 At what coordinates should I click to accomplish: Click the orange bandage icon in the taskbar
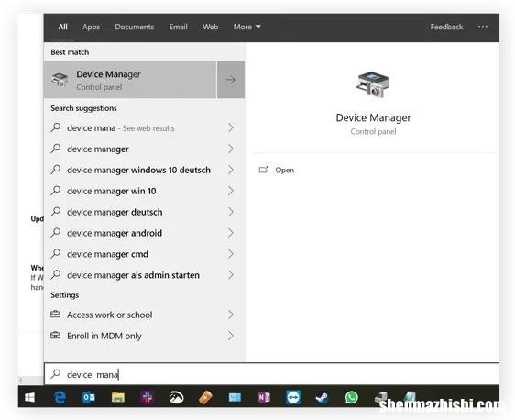[205, 397]
